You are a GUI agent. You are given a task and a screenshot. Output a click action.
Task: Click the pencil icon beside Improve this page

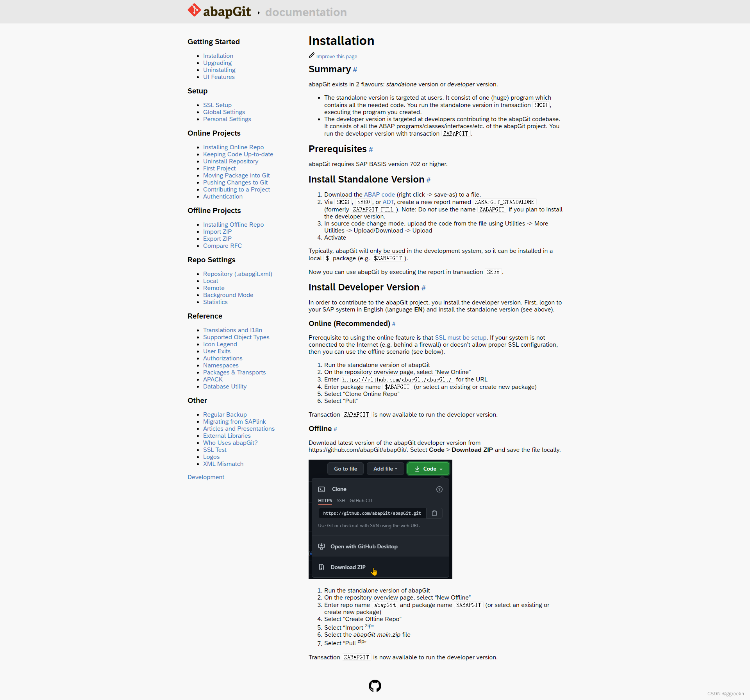pos(312,55)
